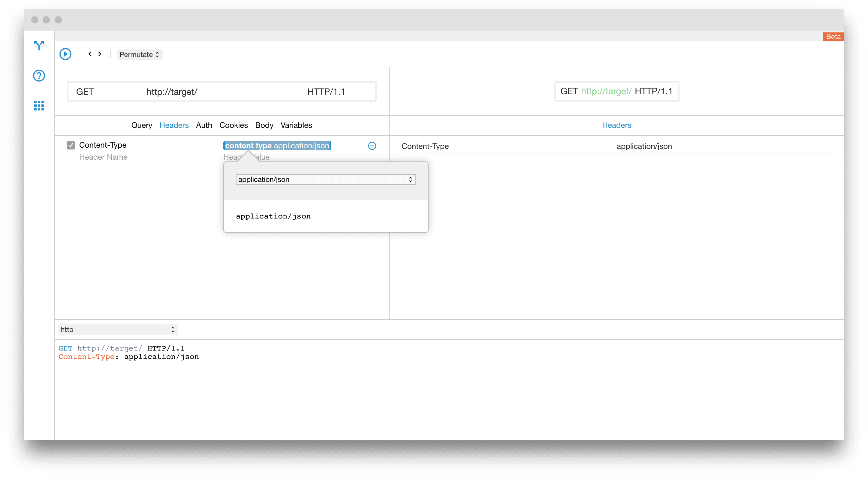Click the GET line in raw output

coord(121,348)
